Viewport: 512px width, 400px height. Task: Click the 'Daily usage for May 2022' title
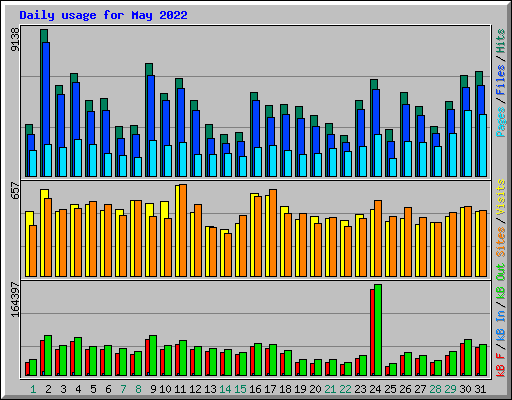pos(103,15)
